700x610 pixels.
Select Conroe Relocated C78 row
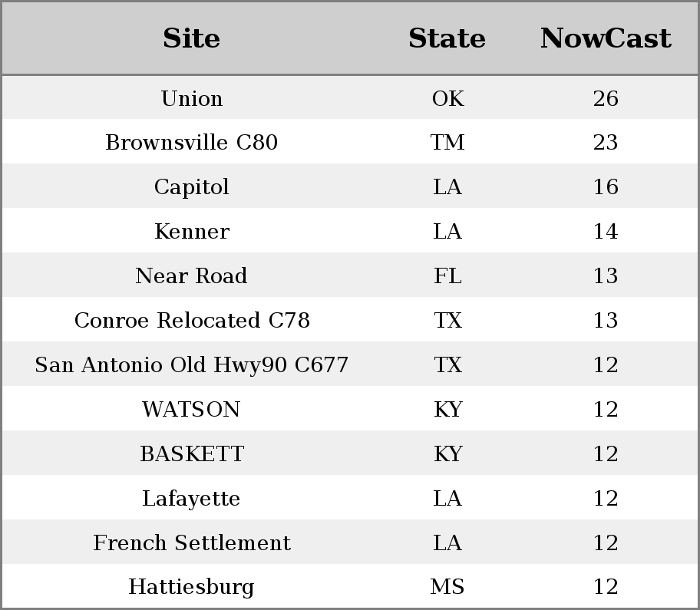(350, 320)
